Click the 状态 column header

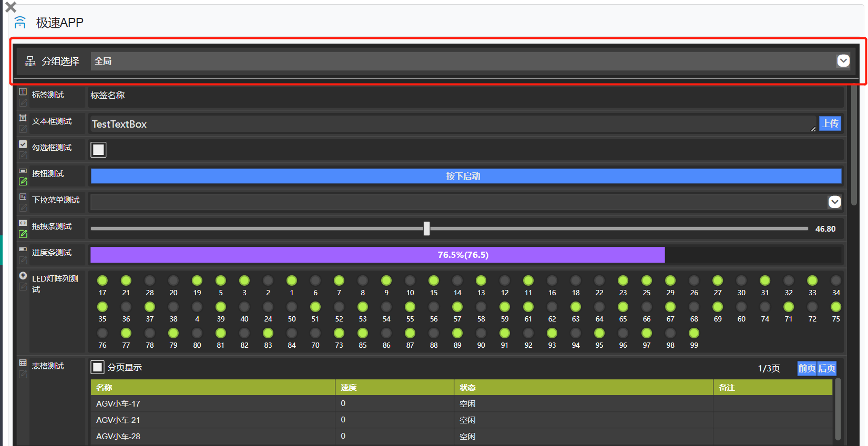pyautogui.click(x=584, y=387)
